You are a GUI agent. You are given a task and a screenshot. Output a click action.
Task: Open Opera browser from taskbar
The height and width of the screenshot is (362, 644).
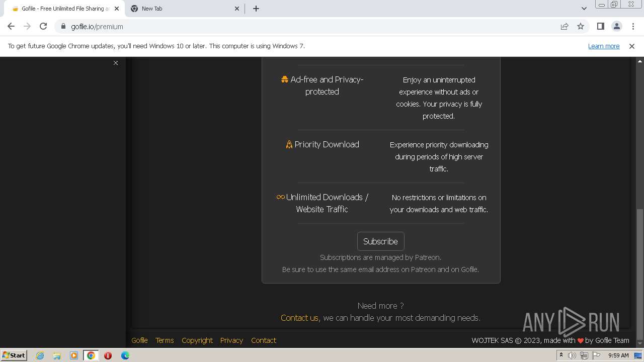click(x=108, y=355)
